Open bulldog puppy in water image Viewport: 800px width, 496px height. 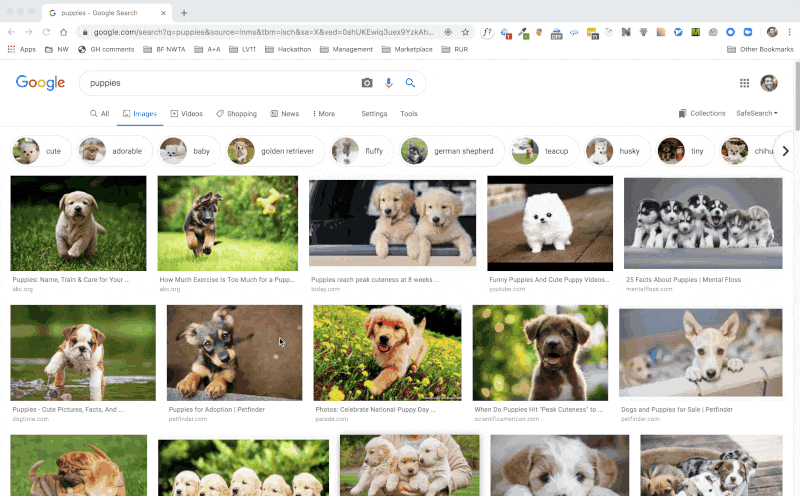point(83,353)
